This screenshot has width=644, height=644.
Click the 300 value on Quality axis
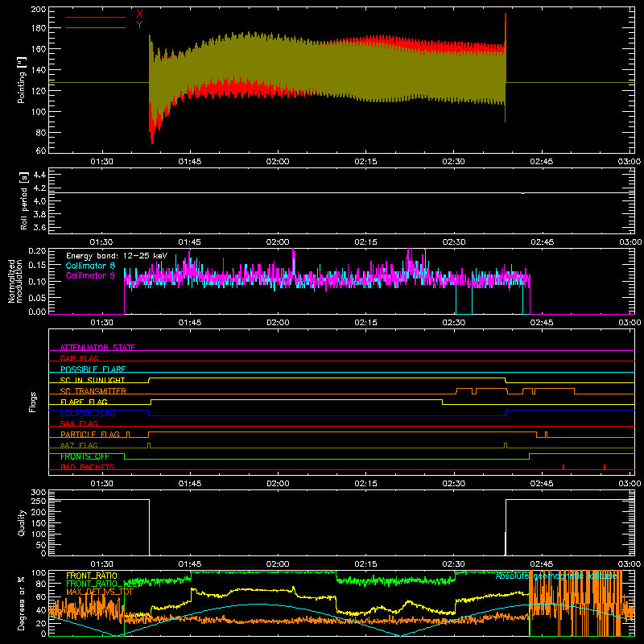pos(38,493)
